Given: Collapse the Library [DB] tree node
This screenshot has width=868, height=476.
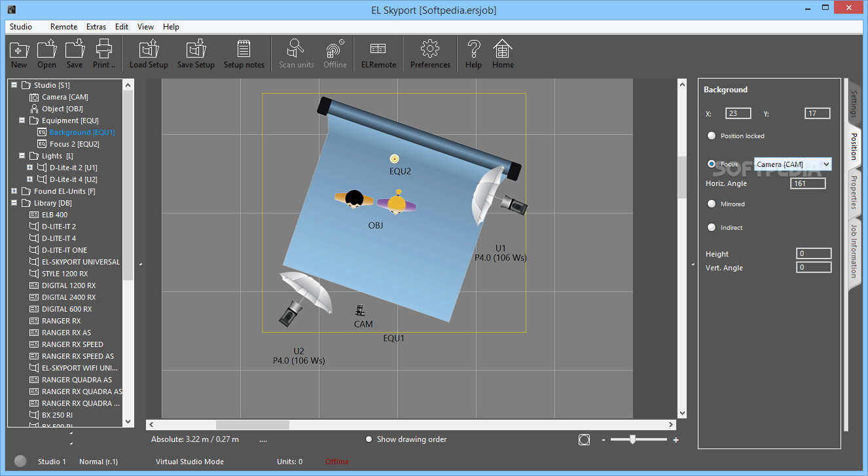Looking at the screenshot, I should point(14,203).
